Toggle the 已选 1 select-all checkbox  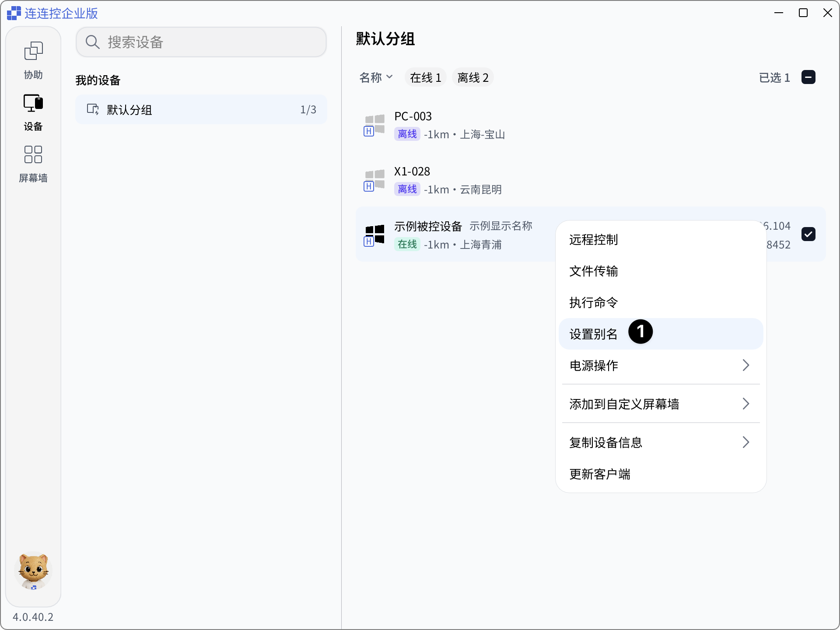coord(808,77)
